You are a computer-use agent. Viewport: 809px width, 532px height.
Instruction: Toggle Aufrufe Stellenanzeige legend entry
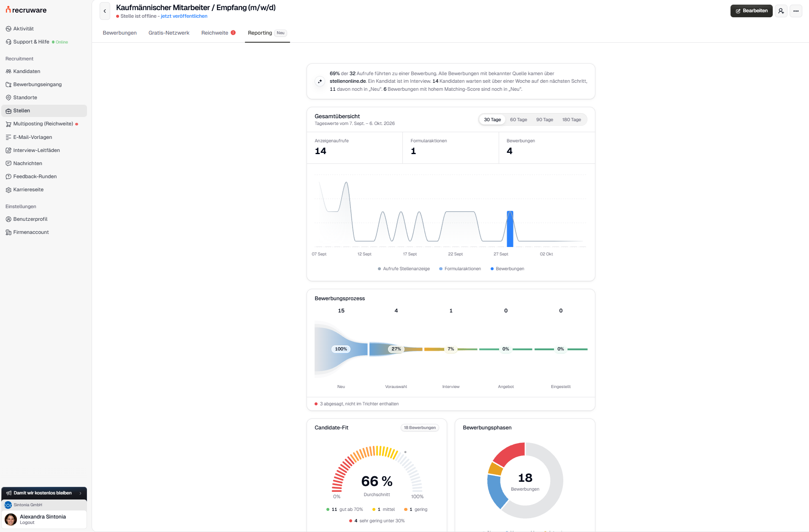(404, 269)
